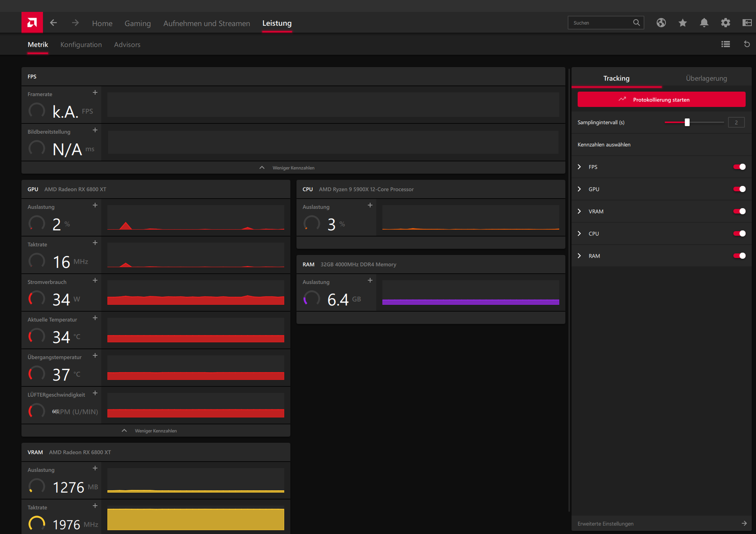Open settings gear icon
Image resolution: width=756 pixels, height=534 pixels.
tap(725, 23)
